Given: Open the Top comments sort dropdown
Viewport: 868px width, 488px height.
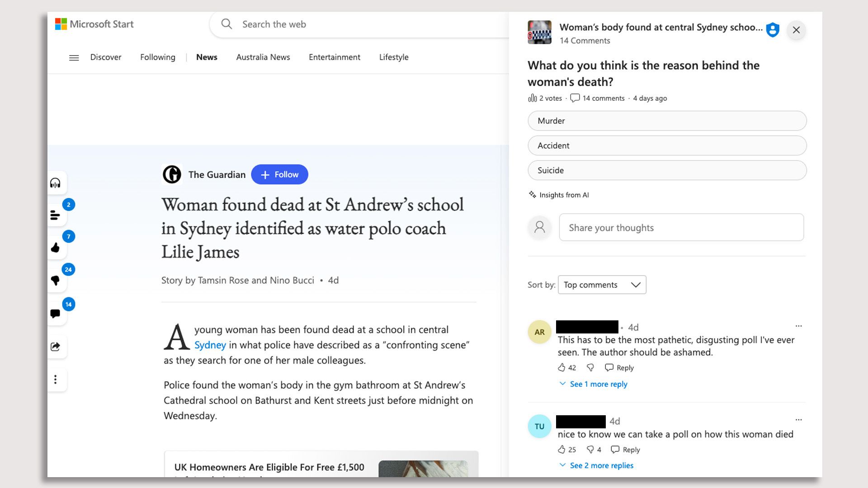Looking at the screenshot, I should coord(602,285).
